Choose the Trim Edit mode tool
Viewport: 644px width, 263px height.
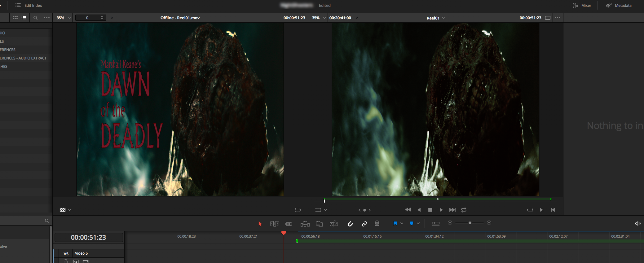(275, 224)
